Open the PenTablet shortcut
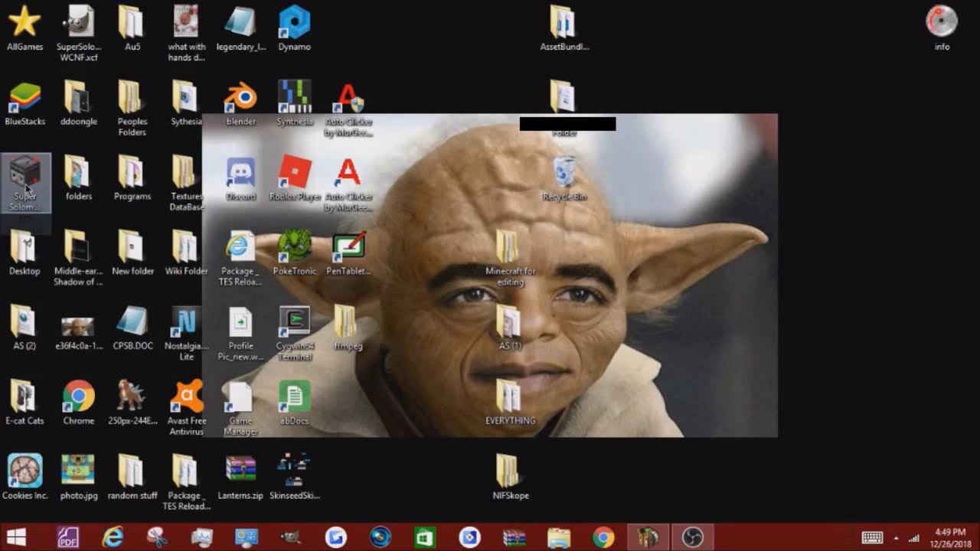Viewport: 980px width, 551px height. click(x=348, y=253)
